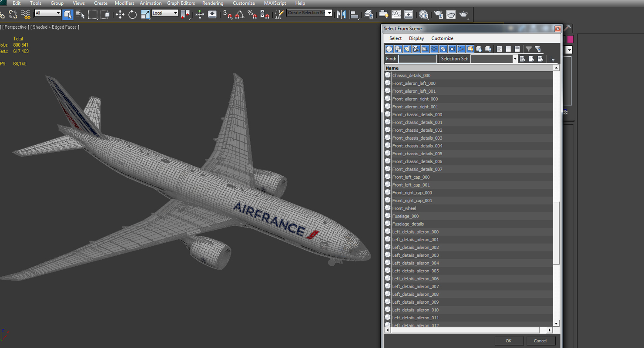Open the Material Editor
The height and width of the screenshot is (348, 644).
coord(423,14)
